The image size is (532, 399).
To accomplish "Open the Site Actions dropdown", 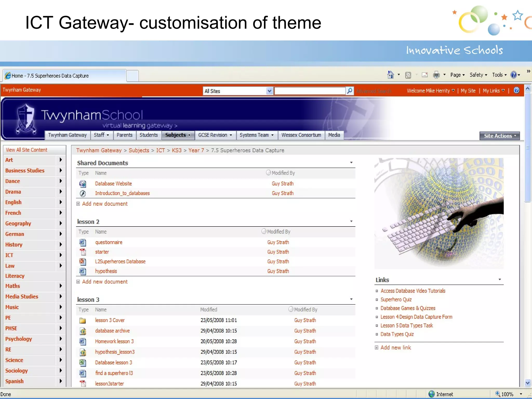I will click(x=500, y=136).
